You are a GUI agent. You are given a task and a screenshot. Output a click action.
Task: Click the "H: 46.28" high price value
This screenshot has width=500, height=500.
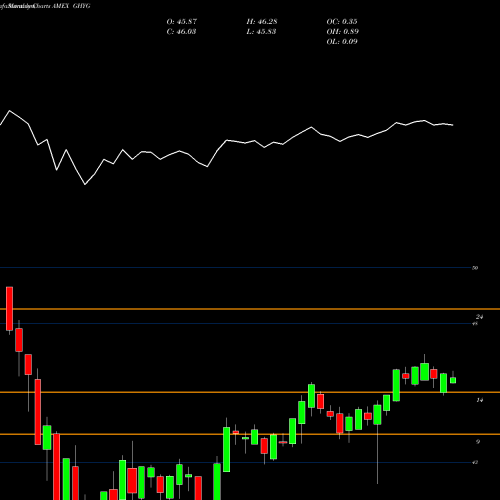click(262, 22)
